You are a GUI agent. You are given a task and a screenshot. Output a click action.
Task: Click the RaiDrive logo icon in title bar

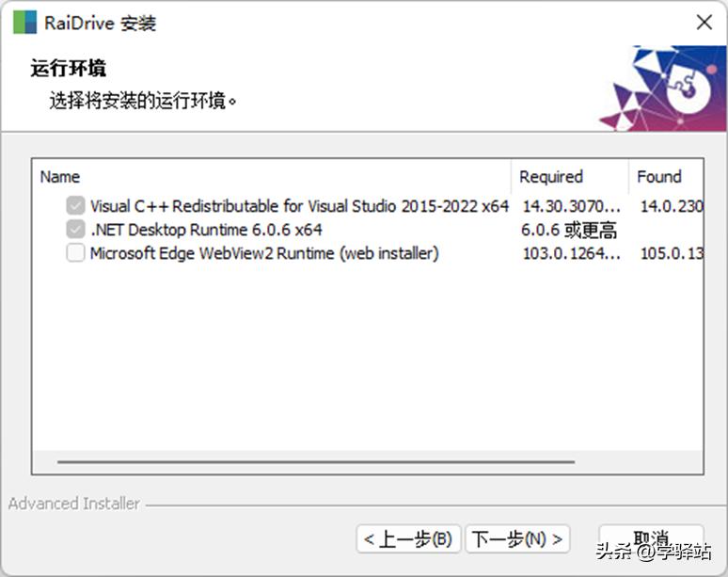[x=25, y=22]
